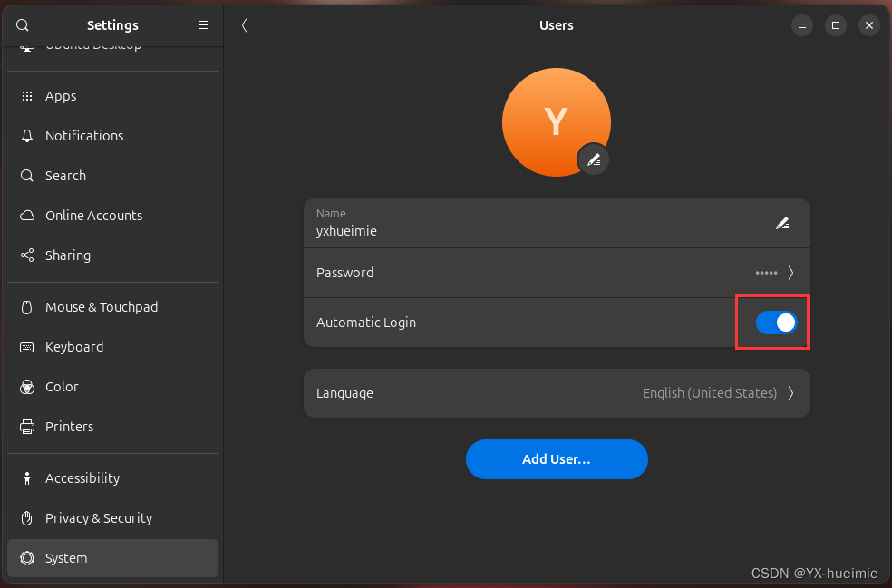Click the System gear icon
The width and height of the screenshot is (892, 588).
[26, 558]
